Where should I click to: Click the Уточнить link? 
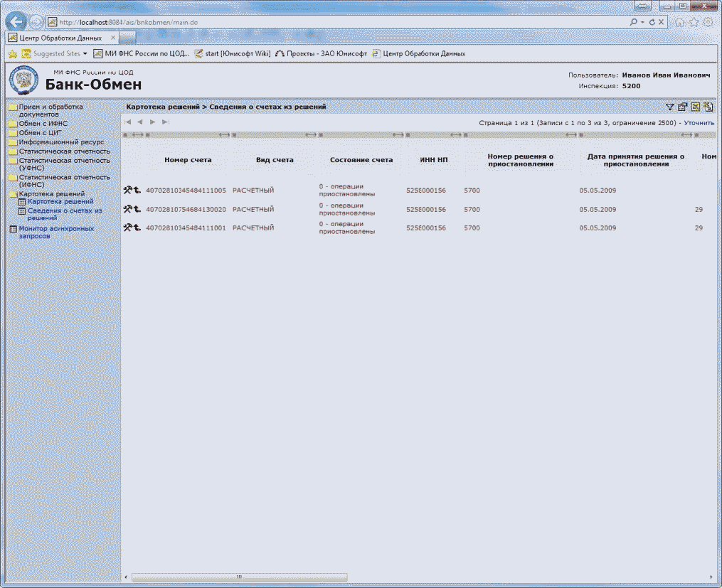click(699, 122)
